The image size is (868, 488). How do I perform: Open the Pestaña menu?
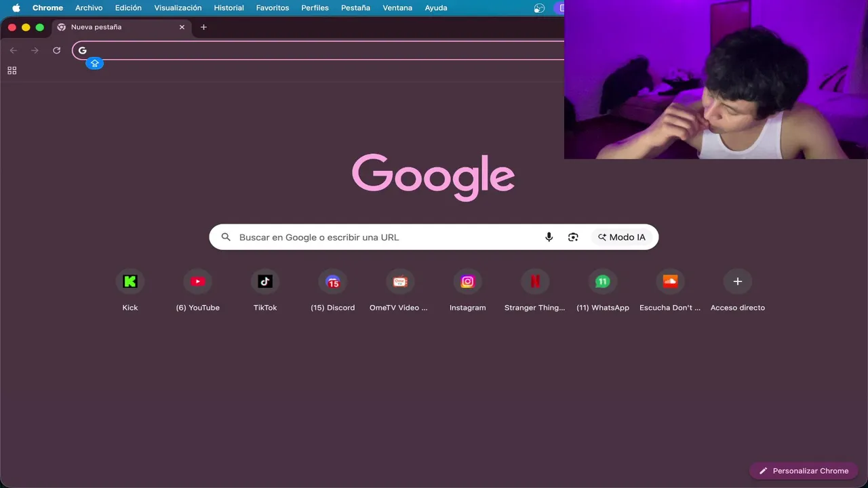[355, 8]
